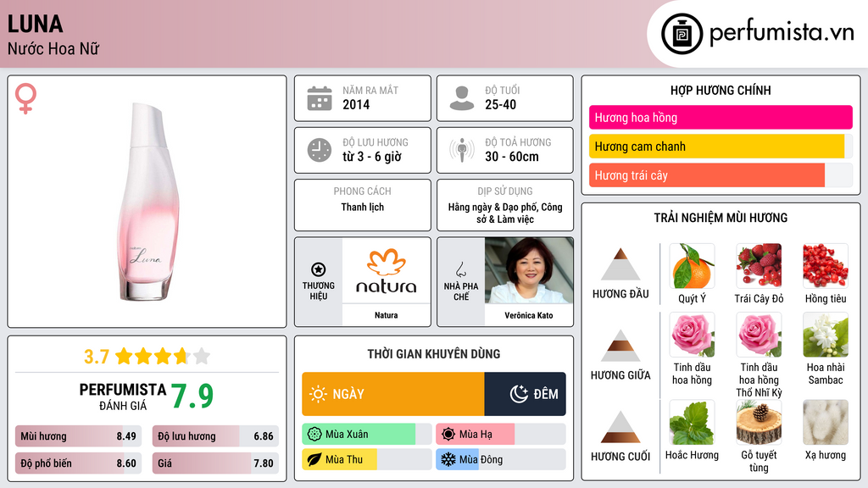Click the Hương cam chanh accord bar
868x488 pixels.
coord(721,147)
